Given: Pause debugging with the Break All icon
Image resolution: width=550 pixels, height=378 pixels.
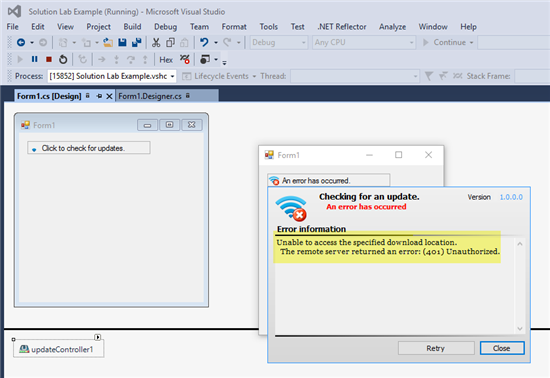Looking at the screenshot, I should [x=34, y=59].
